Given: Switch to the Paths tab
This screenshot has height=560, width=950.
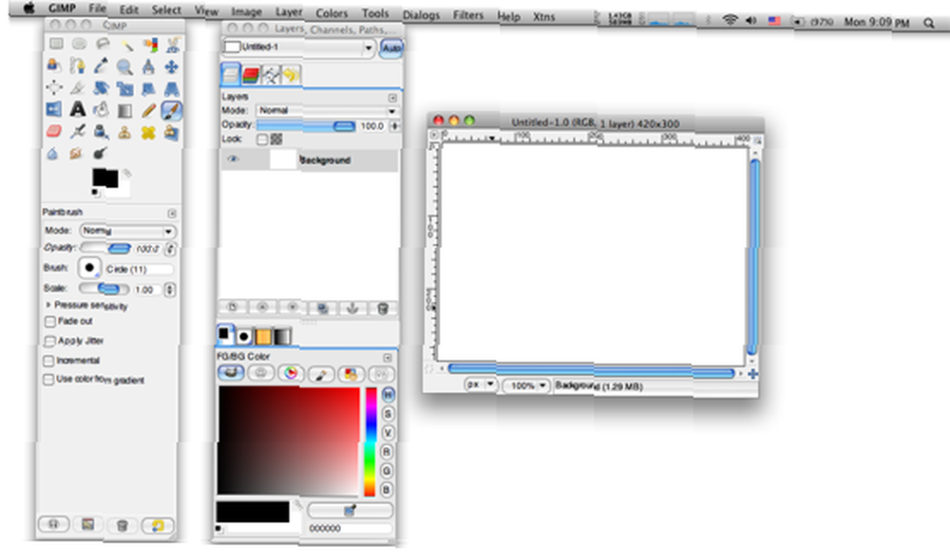Looking at the screenshot, I should pos(271,75).
